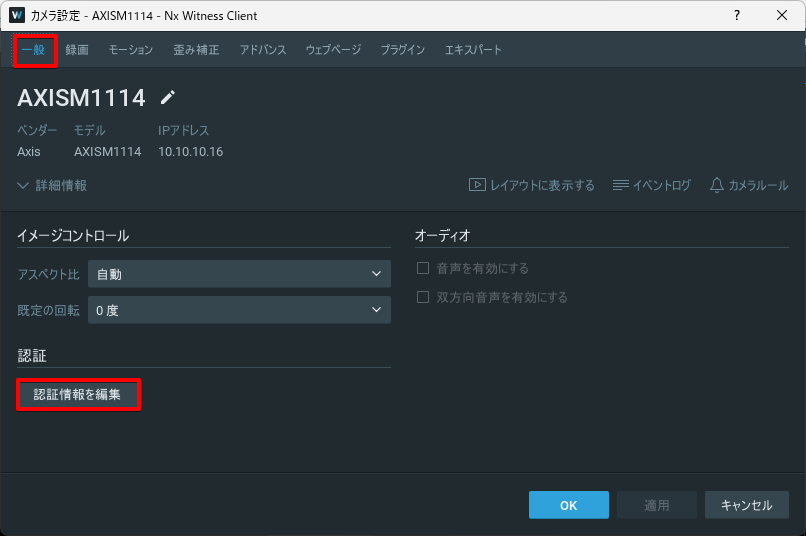Open the 既定の回転 dropdown
806x536 pixels.
pos(239,310)
